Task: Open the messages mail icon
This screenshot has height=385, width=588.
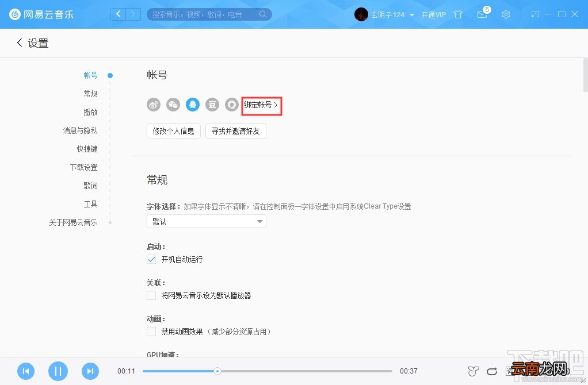Action: tap(482, 14)
